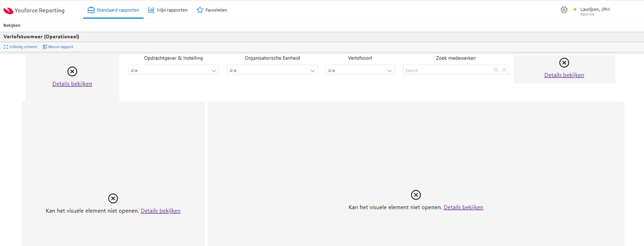Viewport: 644px width, 246px height.
Task: Expand Organisatorische Eenheid dropdown
Action: [x=272, y=70]
